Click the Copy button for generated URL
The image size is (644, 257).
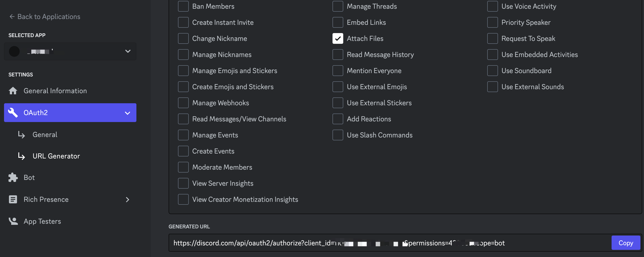click(x=626, y=242)
